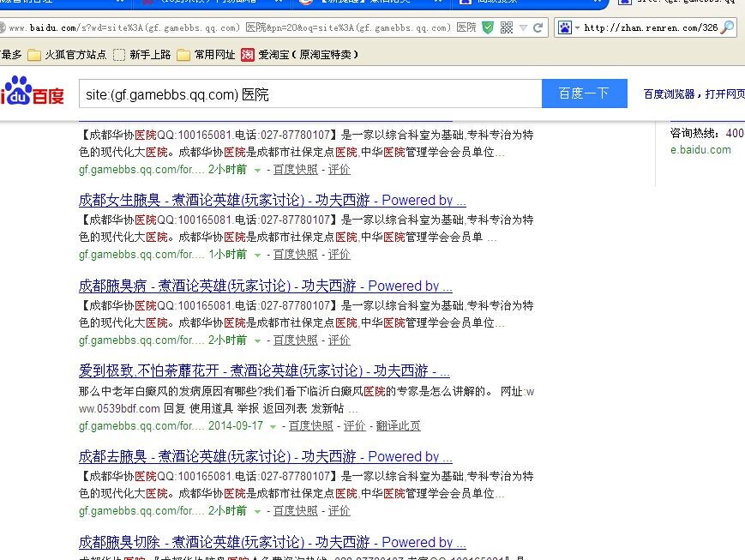
Task: Click the Baidu search input field
Action: point(309,93)
